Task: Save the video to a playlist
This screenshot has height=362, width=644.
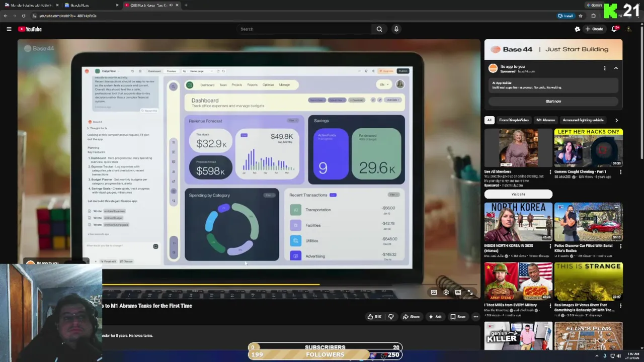Action: [x=458, y=317]
